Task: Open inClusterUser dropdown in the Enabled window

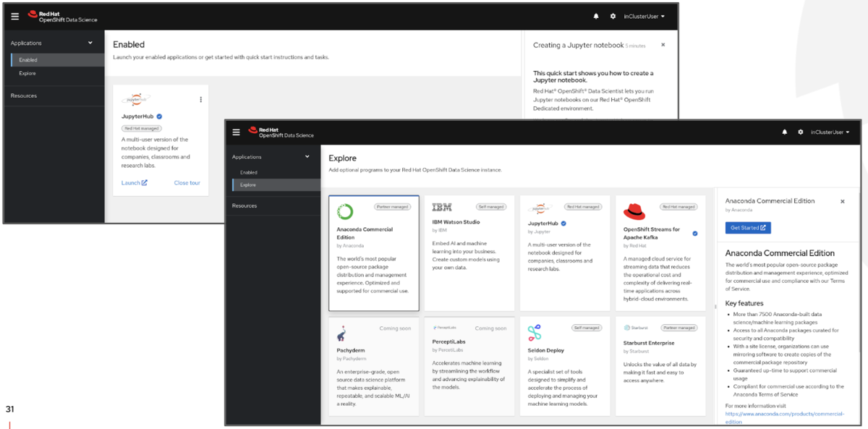Action: pos(644,16)
